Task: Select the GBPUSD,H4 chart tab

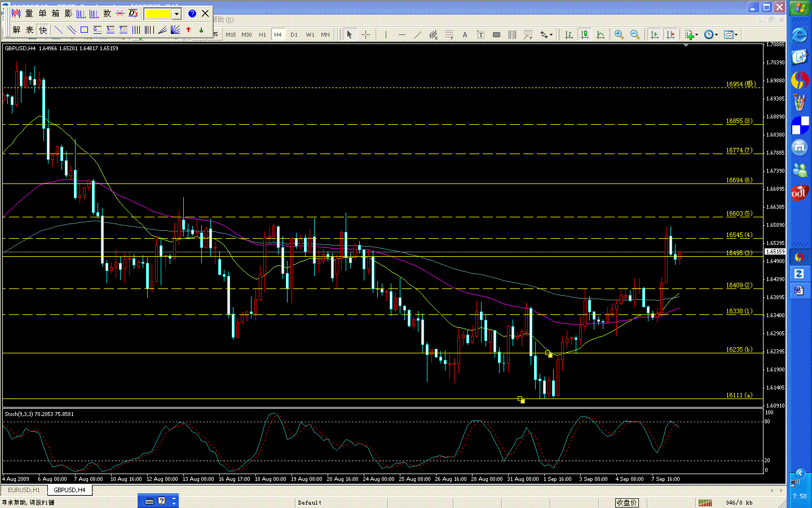Action: [x=69, y=490]
